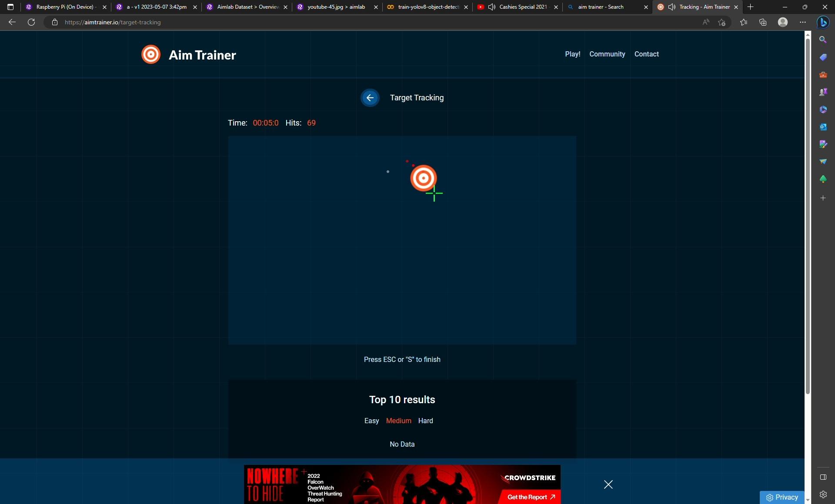Close the CrowdStrike ad banner

[x=608, y=484]
